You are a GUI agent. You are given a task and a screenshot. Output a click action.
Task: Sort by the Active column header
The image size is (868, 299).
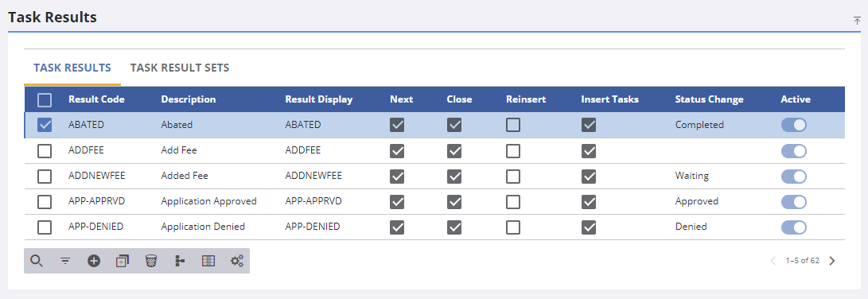796,99
